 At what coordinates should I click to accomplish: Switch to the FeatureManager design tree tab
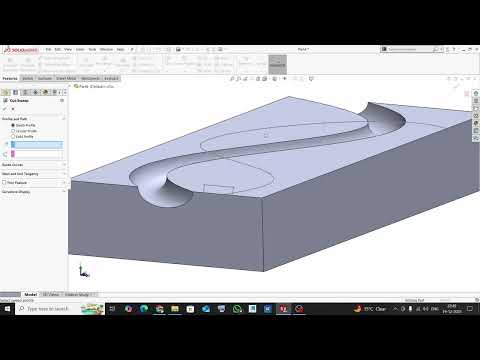coord(6,92)
